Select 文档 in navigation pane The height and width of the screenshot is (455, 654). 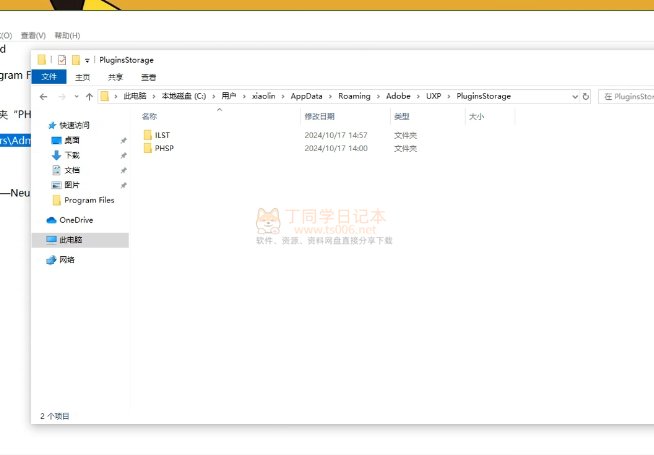coord(72,170)
